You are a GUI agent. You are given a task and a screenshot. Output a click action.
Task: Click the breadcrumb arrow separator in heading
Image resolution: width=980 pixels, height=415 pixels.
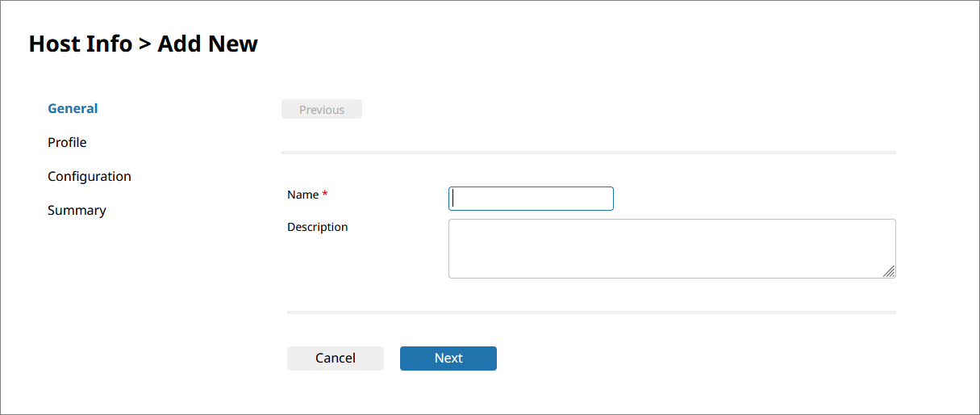tap(145, 44)
